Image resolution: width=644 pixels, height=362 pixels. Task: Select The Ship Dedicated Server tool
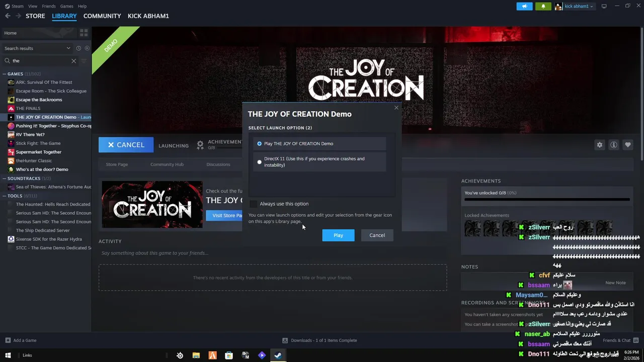click(43, 230)
